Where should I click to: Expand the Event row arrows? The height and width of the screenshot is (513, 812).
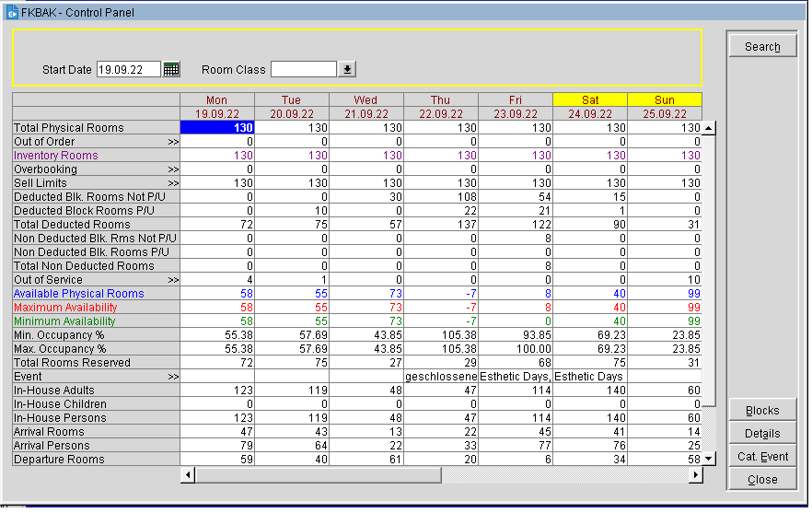click(x=173, y=377)
